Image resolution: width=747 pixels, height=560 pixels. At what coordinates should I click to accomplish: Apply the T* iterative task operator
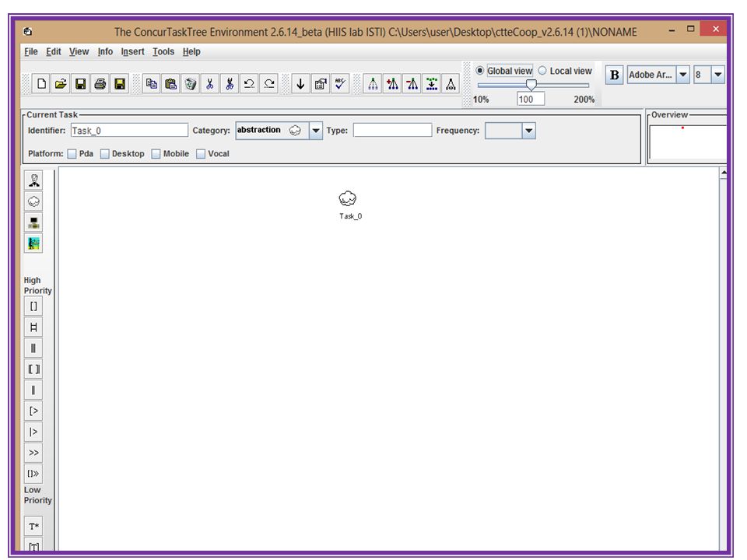(33, 527)
